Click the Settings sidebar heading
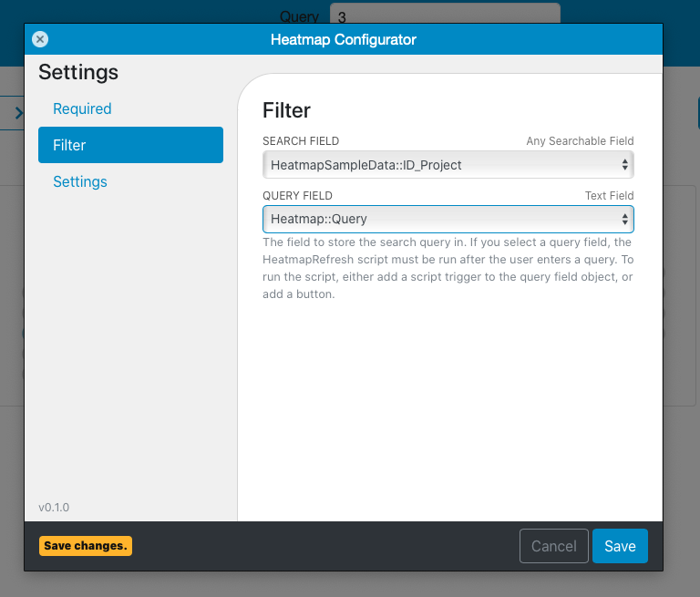The height and width of the screenshot is (597, 700). click(x=78, y=72)
